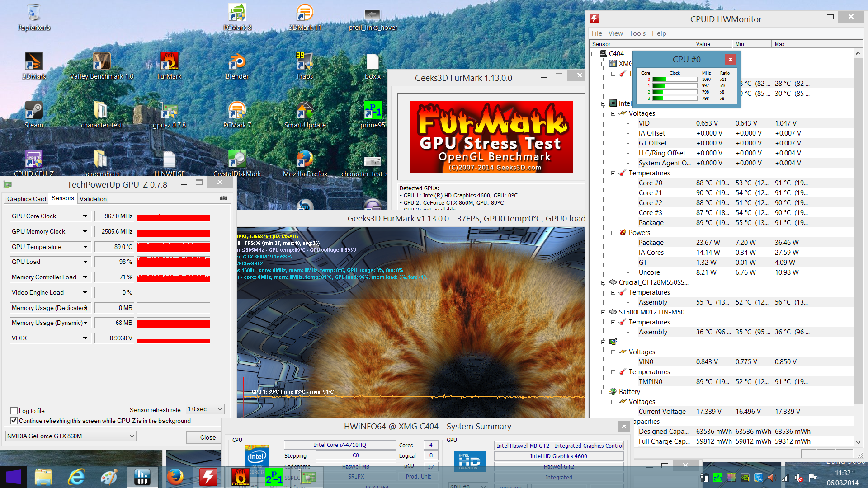Click the FurMark GPU Stress Test banner

click(x=491, y=137)
